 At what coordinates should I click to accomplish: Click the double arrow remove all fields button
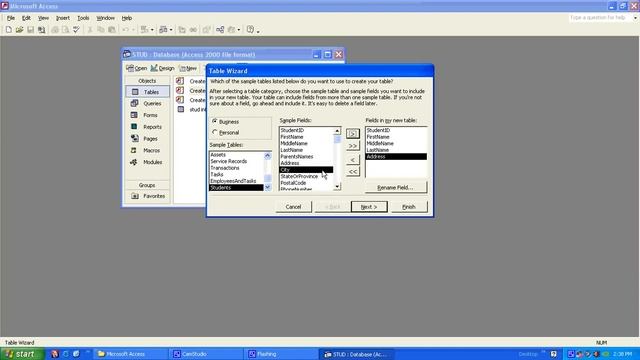[353, 171]
